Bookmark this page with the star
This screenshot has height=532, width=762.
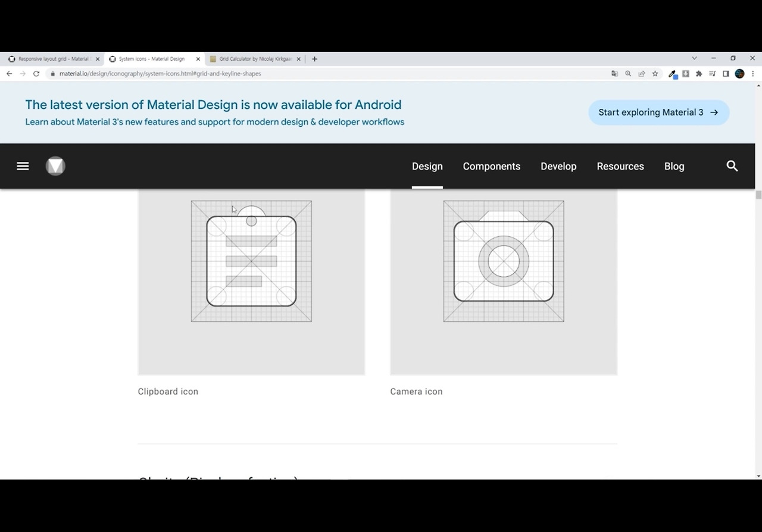(655, 74)
